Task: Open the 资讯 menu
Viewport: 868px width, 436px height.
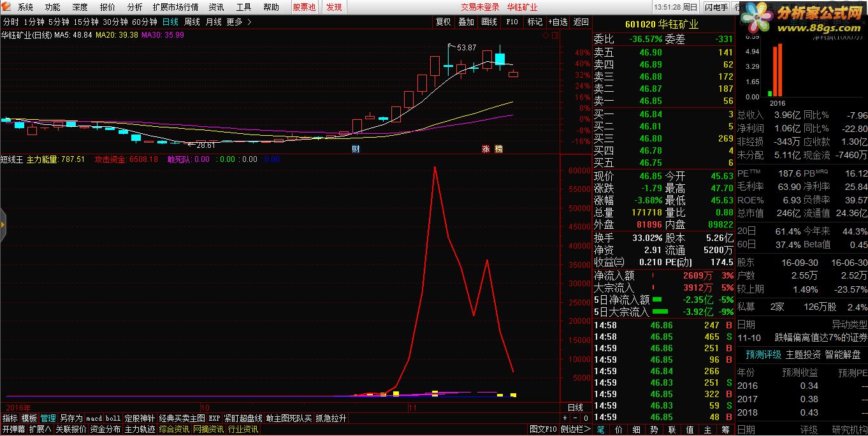Action: pyautogui.click(x=217, y=7)
